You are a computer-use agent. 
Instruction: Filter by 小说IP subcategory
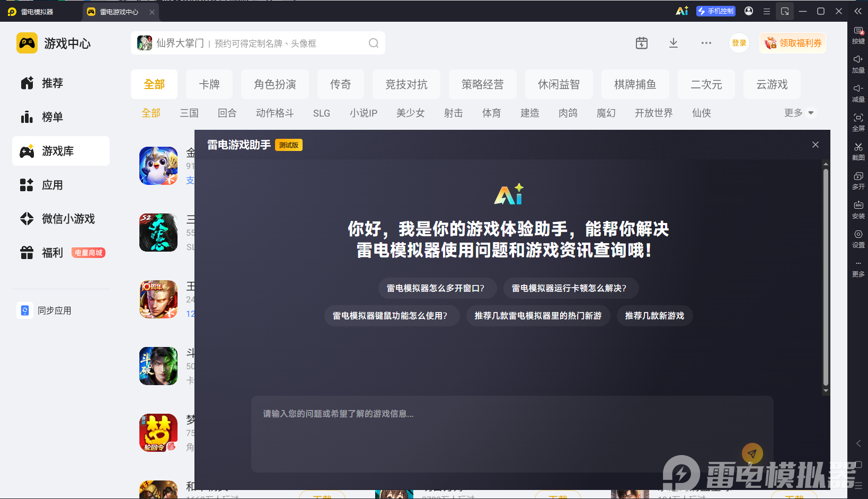(364, 113)
